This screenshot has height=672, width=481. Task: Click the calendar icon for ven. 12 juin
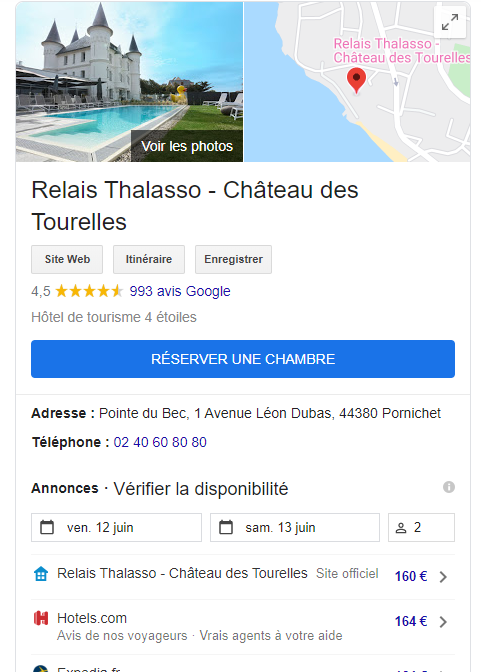[47, 527]
